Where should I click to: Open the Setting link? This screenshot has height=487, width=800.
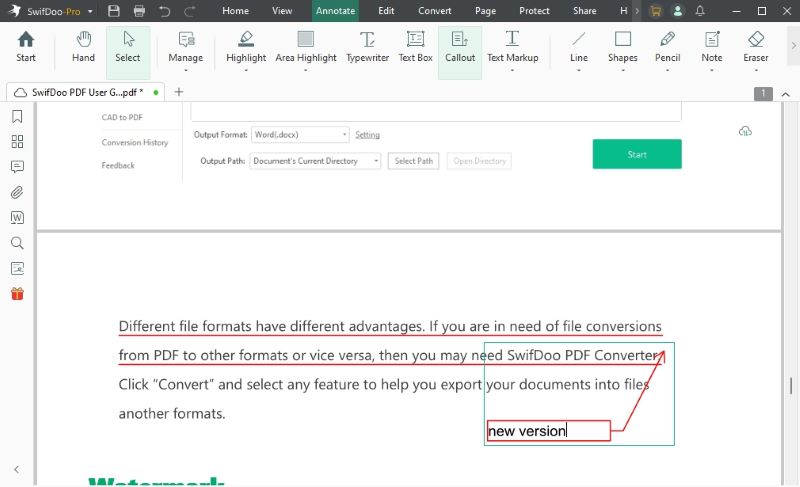click(367, 135)
